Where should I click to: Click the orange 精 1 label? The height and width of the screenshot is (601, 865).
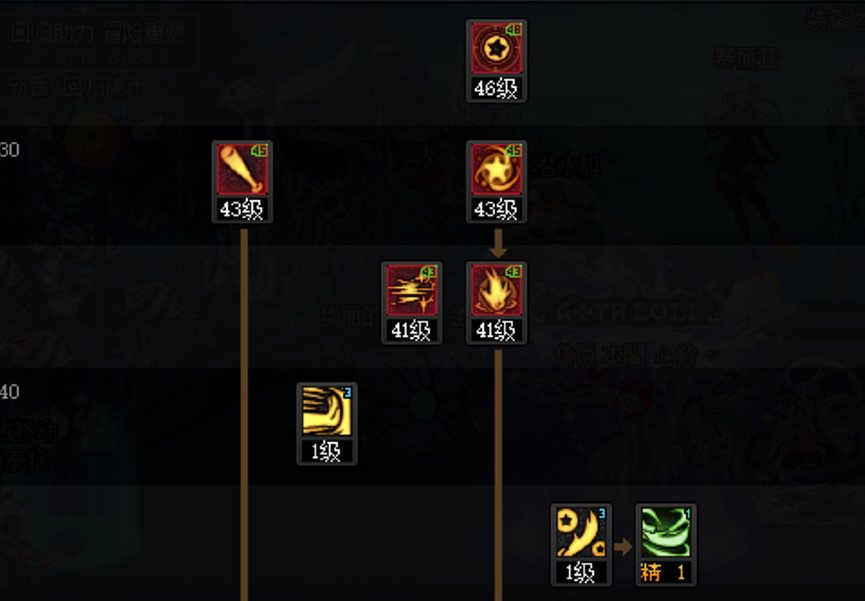pyautogui.click(x=666, y=572)
